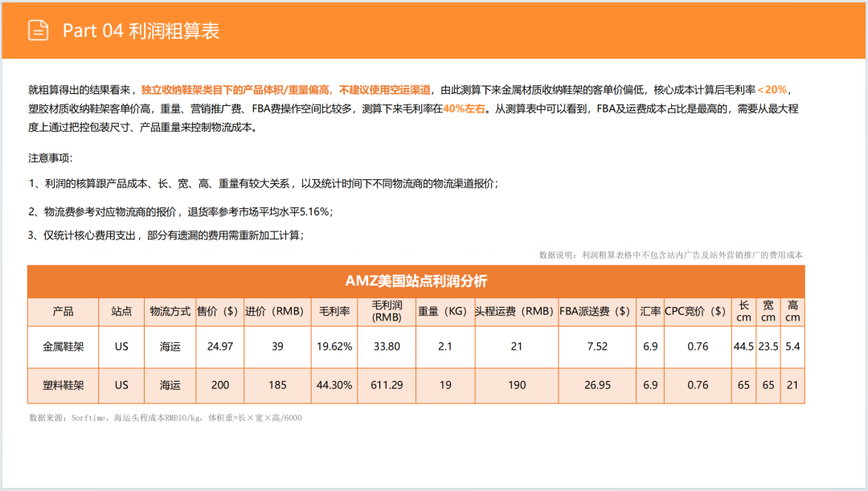868x491 pixels.
Task: Click note 2 mentioning '5.16%' return rate
Action: pyautogui.click(x=181, y=211)
